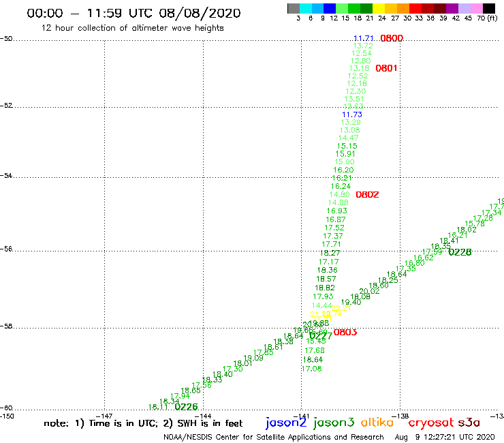Click the gray 0-3 ft legend swatch
This screenshot has width=504, height=443.
(x=294, y=8)
